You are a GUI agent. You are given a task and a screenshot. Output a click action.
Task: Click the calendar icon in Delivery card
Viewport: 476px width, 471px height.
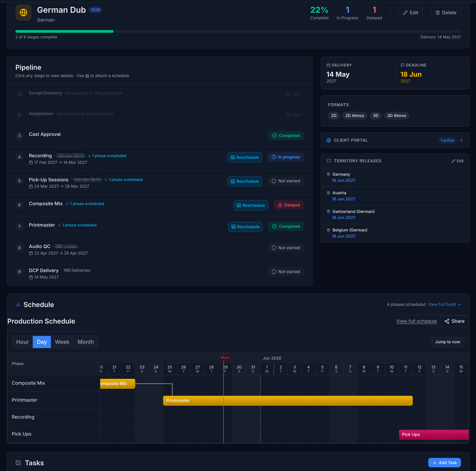tap(328, 65)
